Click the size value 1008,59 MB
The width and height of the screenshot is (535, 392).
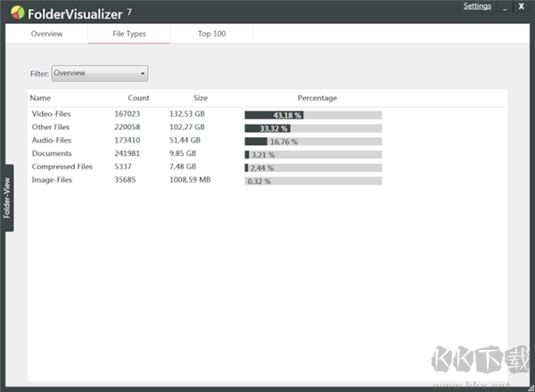point(190,180)
